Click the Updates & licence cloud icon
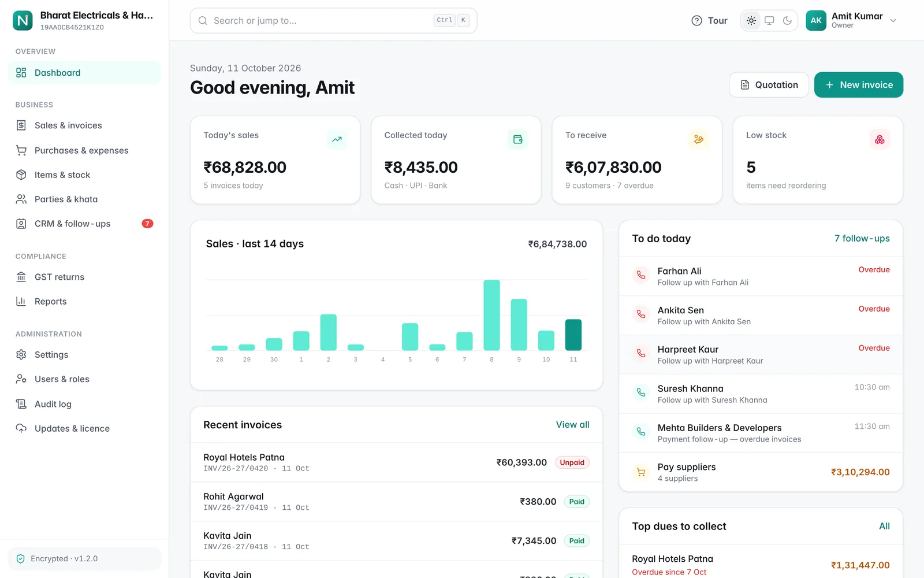Screen dimensions: 924x578 [21, 428]
